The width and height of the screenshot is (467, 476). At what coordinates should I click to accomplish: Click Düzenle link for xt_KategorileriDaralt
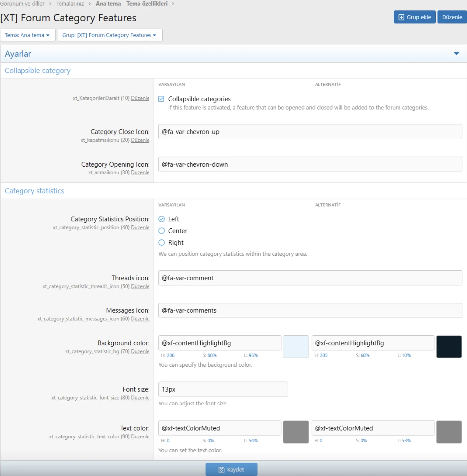click(140, 98)
